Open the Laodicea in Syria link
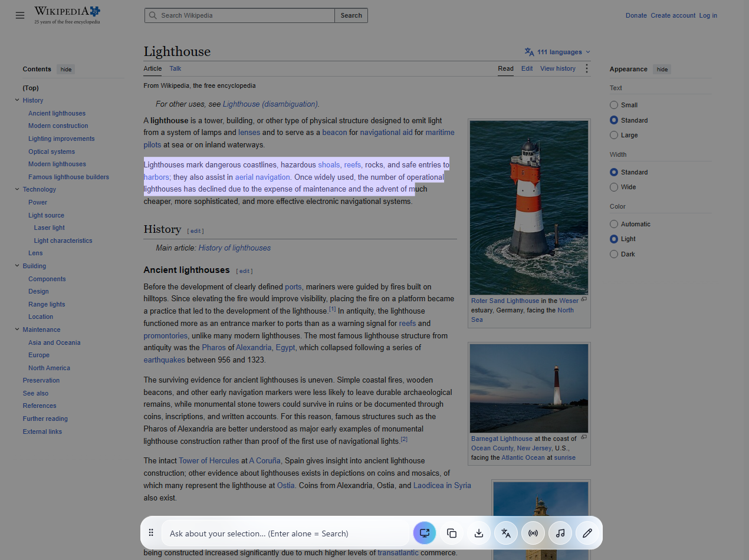Screen dimensions: 749x560 click(442, 485)
